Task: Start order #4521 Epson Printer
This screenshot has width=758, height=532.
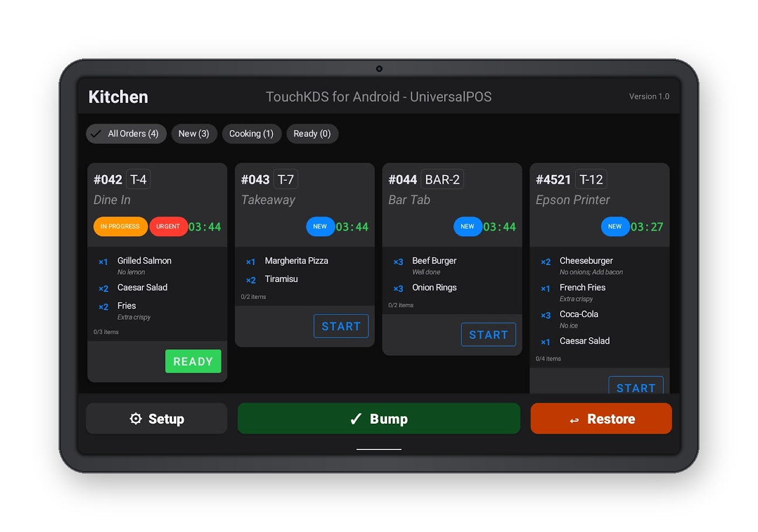Action: (636, 385)
